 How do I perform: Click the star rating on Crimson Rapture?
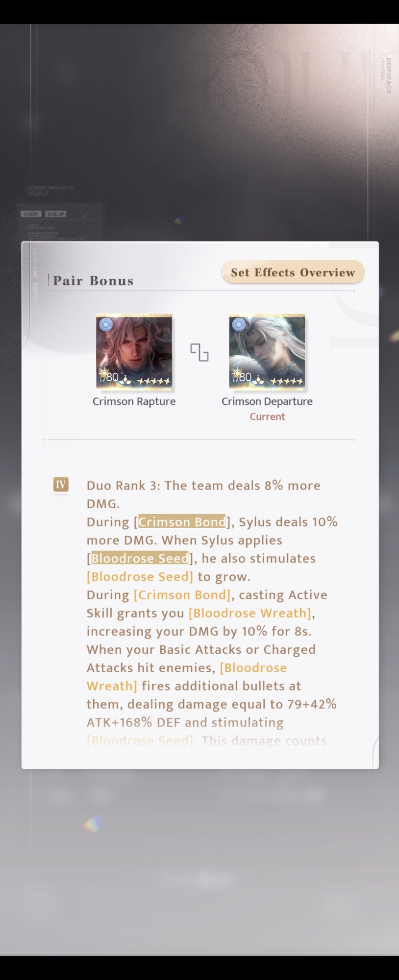154,381
